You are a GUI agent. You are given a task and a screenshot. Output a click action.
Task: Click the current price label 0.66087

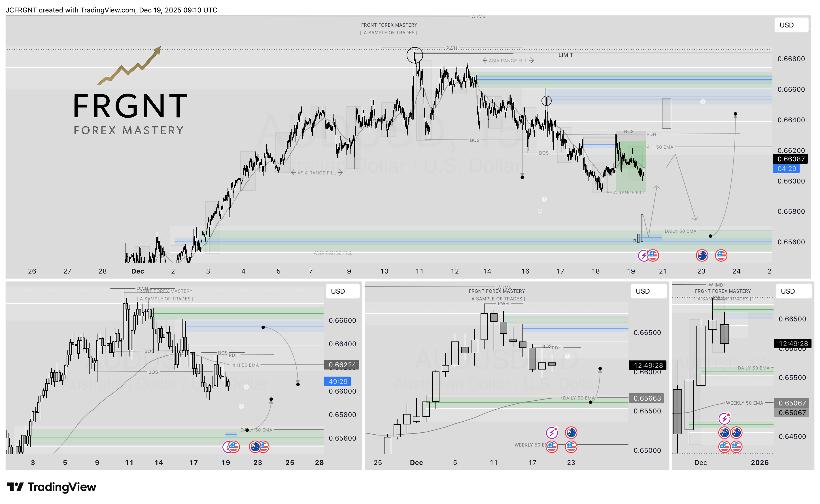point(790,159)
